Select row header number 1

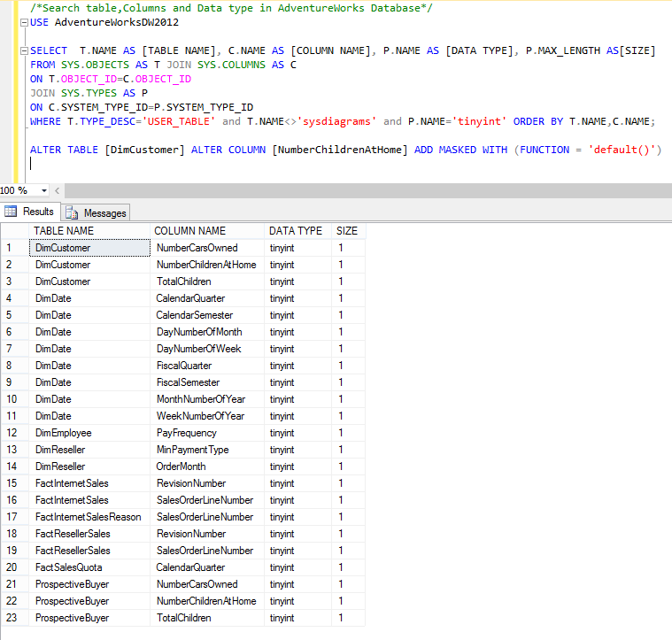tap(14, 248)
